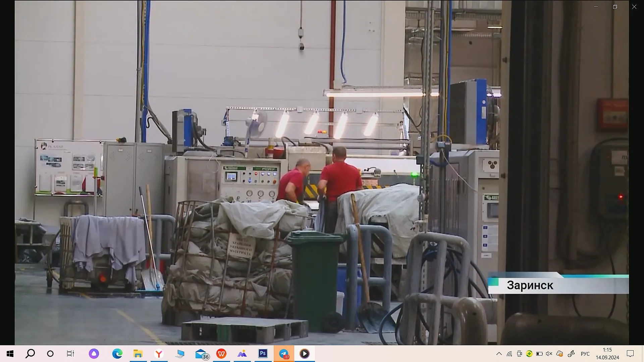Show hidden system tray icons
The height and width of the screenshot is (362, 644).
point(499,354)
